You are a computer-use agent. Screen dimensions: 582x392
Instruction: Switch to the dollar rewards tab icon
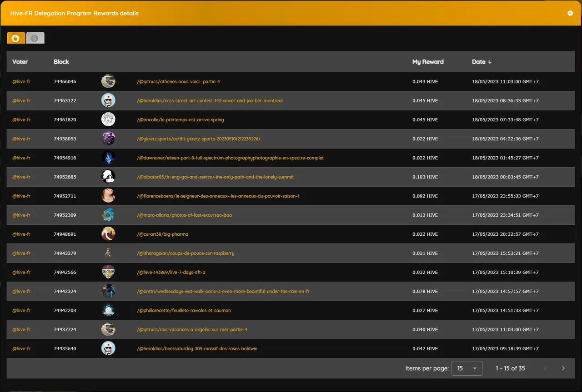(35, 38)
